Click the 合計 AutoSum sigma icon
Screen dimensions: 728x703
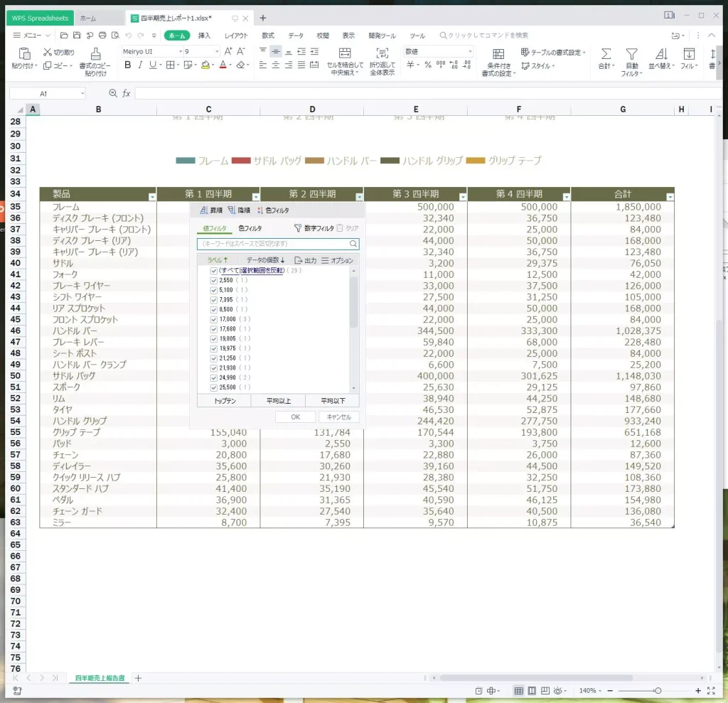pyautogui.click(x=606, y=54)
